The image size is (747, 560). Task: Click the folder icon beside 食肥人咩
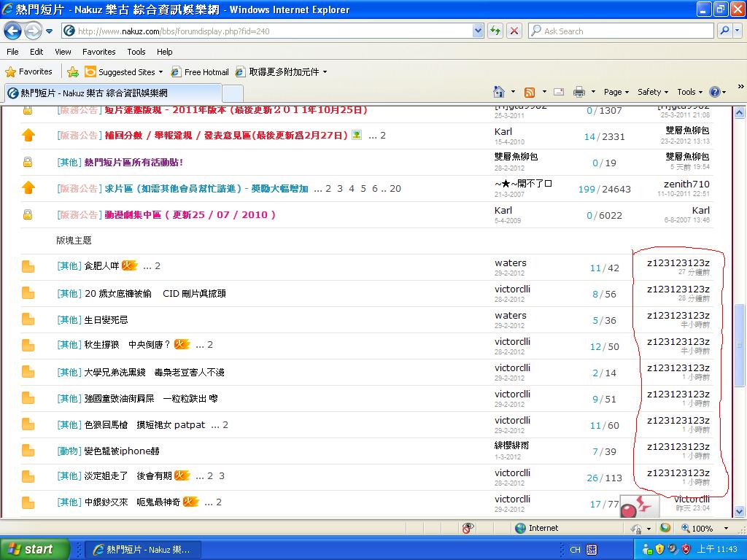pyautogui.click(x=28, y=267)
